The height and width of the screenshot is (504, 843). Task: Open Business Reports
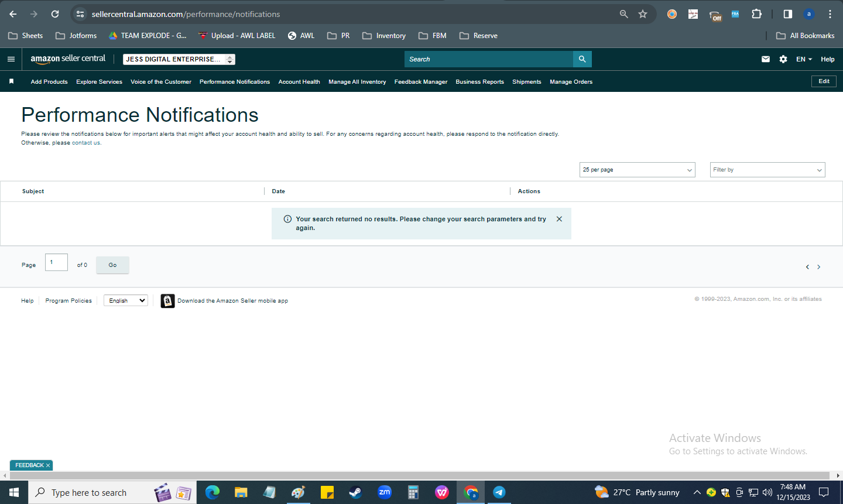point(479,82)
